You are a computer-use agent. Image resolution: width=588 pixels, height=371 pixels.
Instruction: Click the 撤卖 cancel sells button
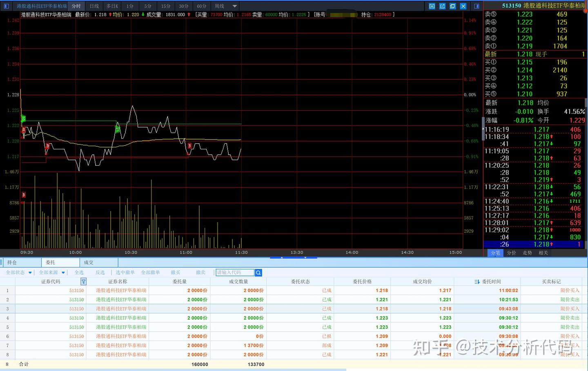click(200, 273)
